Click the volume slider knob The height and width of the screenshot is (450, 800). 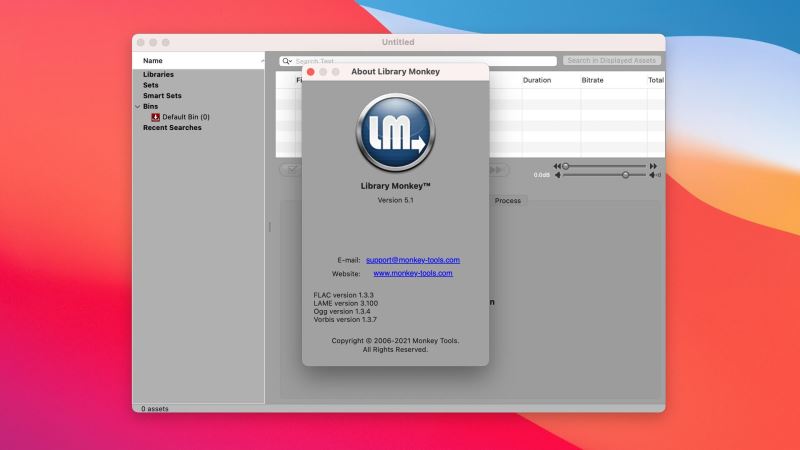click(x=626, y=175)
